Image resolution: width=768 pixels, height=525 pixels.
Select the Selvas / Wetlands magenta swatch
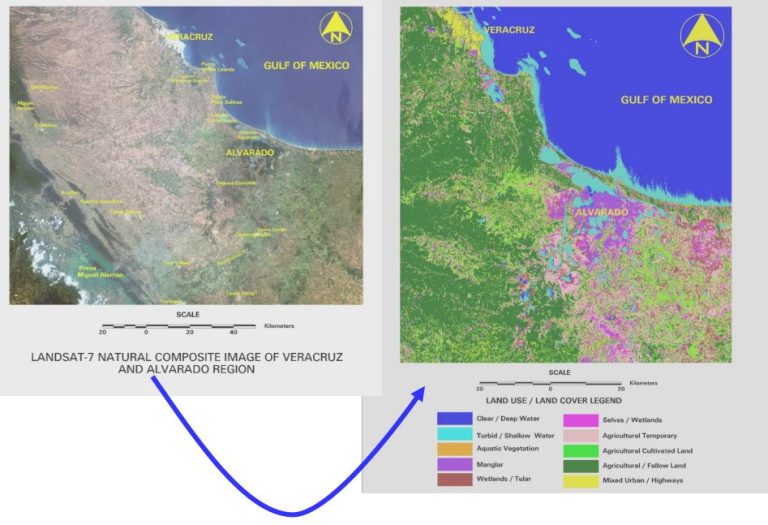click(581, 420)
